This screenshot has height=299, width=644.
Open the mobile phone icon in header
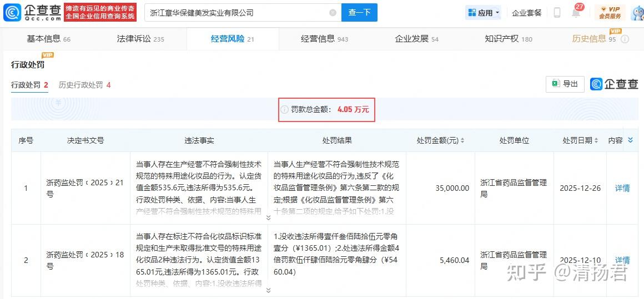coord(557,13)
